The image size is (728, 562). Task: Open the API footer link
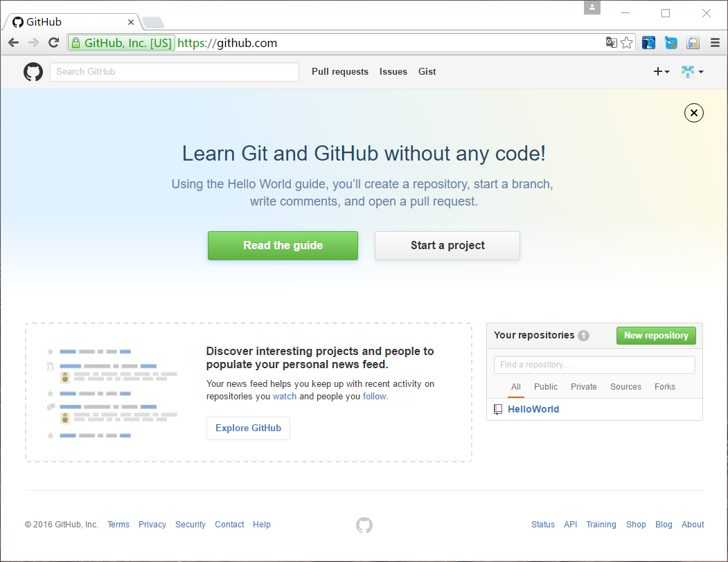click(x=570, y=525)
